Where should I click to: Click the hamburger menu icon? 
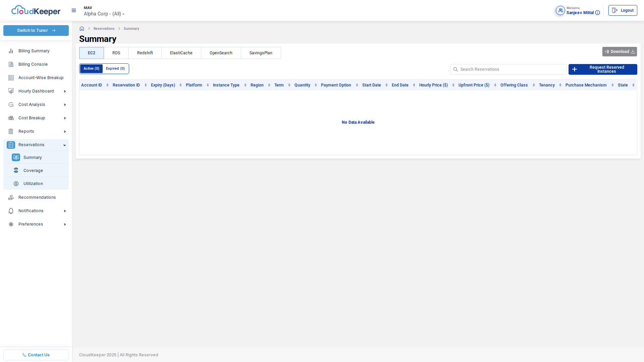74,11
